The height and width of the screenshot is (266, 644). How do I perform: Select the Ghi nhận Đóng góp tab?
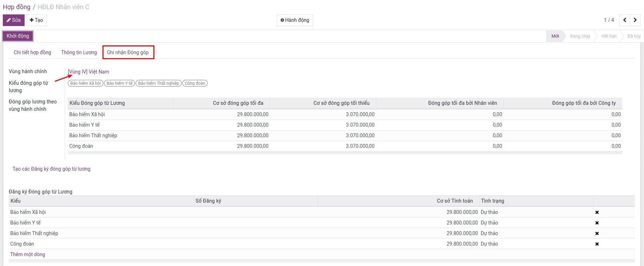(x=128, y=52)
